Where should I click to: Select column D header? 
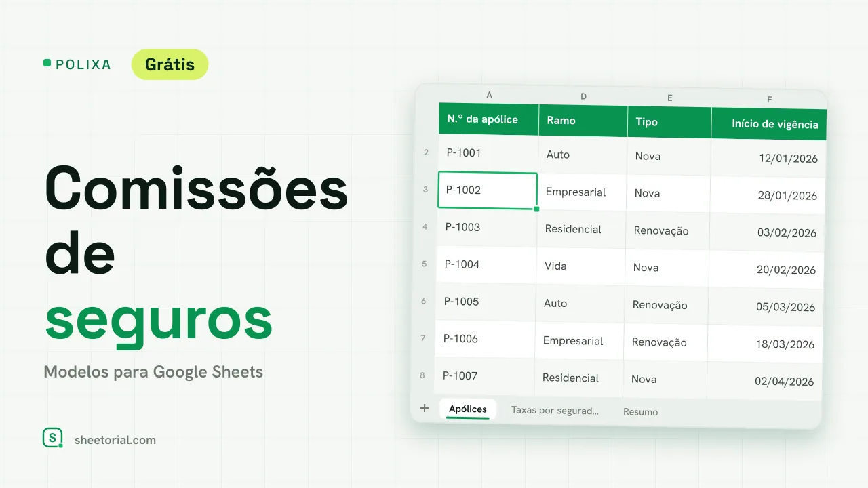pyautogui.click(x=583, y=97)
